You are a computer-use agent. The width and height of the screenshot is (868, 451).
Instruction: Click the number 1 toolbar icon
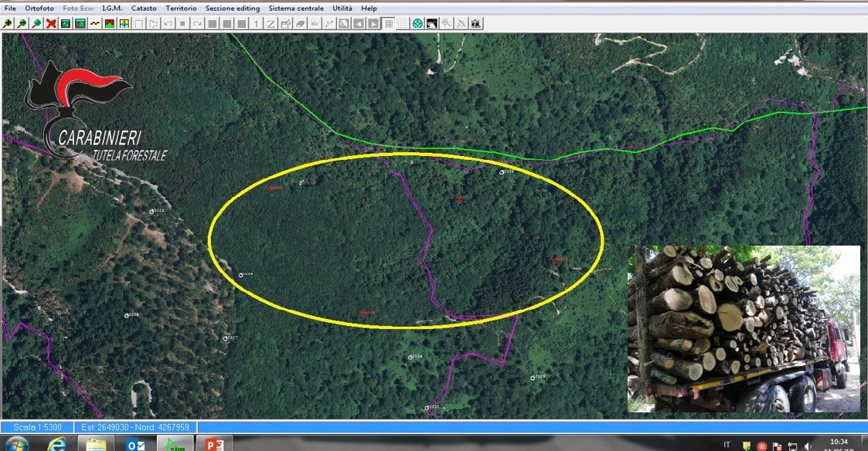point(257,23)
